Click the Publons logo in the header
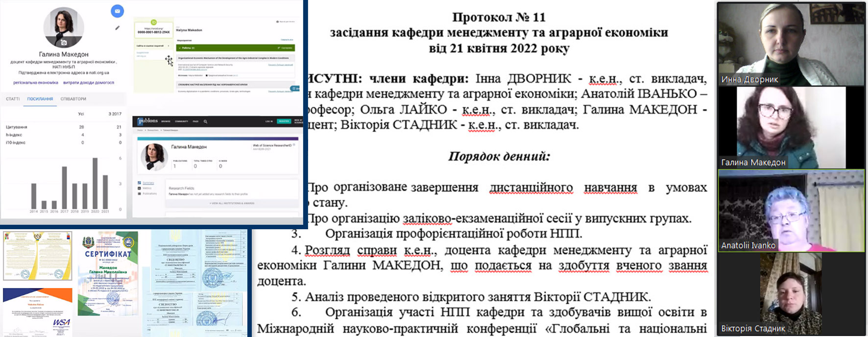Screen dimensions: 868x337 point(147,120)
